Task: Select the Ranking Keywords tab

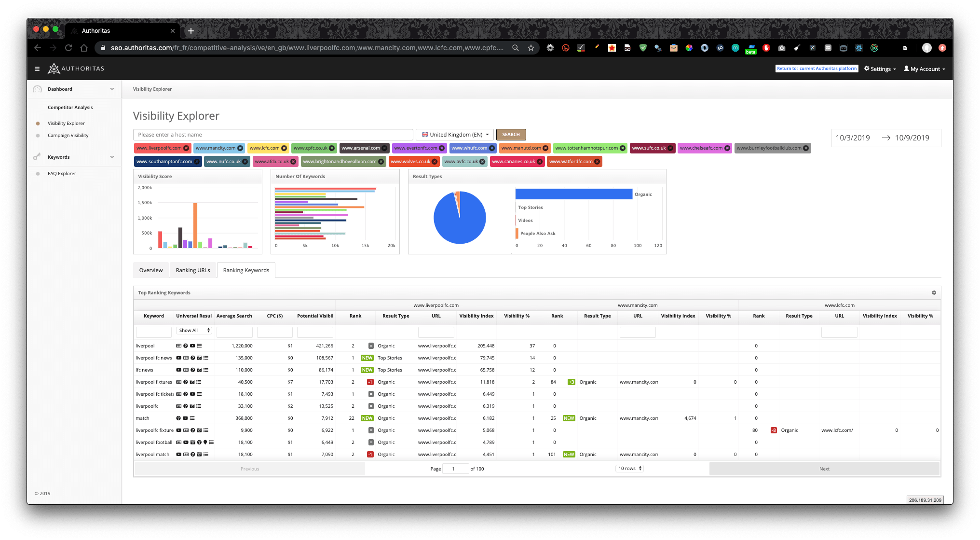Action: point(246,270)
